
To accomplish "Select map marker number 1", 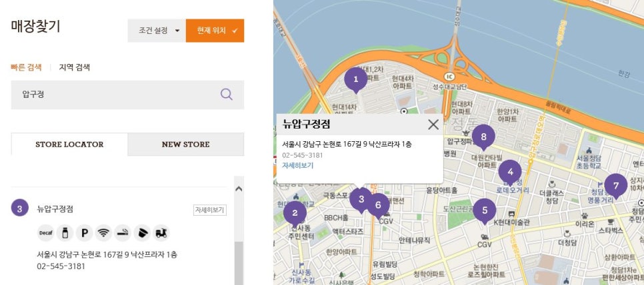I will coord(356,80).
